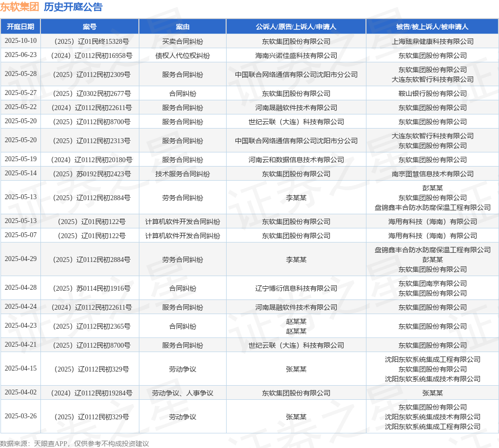Select date cell 2025-04-21

pyautogui.click(x=20, y=345)
